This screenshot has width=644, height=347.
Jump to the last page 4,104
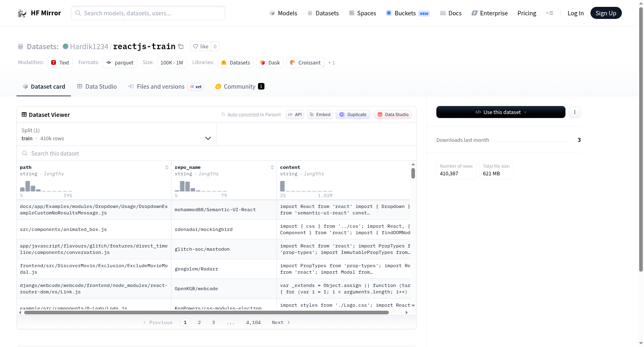[x=254, y=322]
